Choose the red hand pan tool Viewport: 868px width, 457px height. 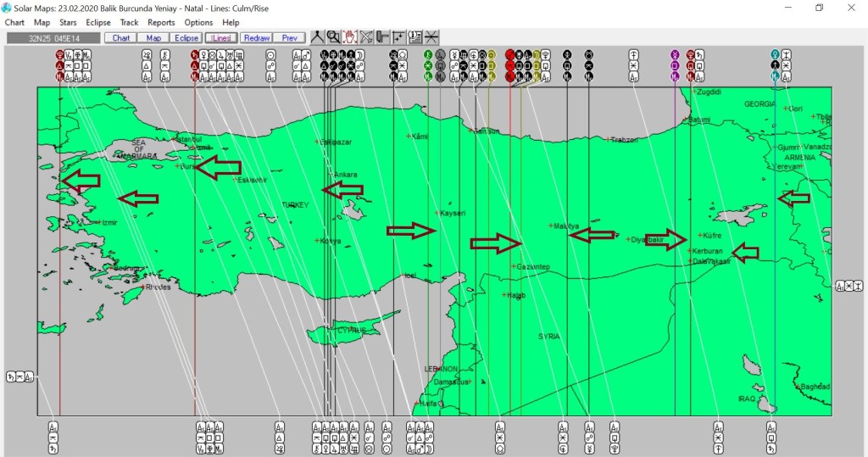pyautogui.click(x=349, y=37)
